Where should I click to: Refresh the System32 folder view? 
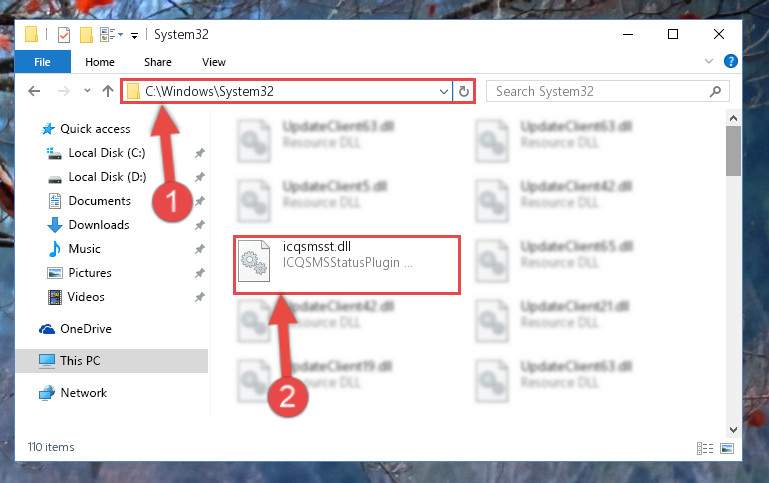point(463,91)
